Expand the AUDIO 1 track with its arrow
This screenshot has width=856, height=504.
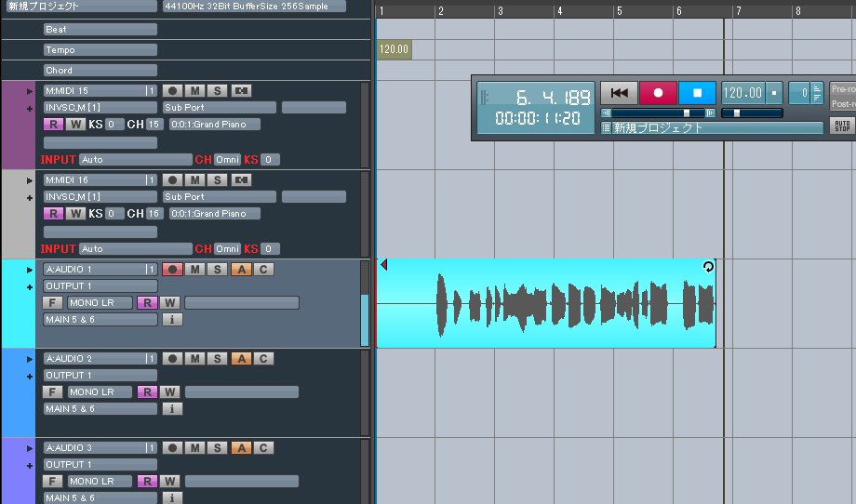(x=30, y=270)
